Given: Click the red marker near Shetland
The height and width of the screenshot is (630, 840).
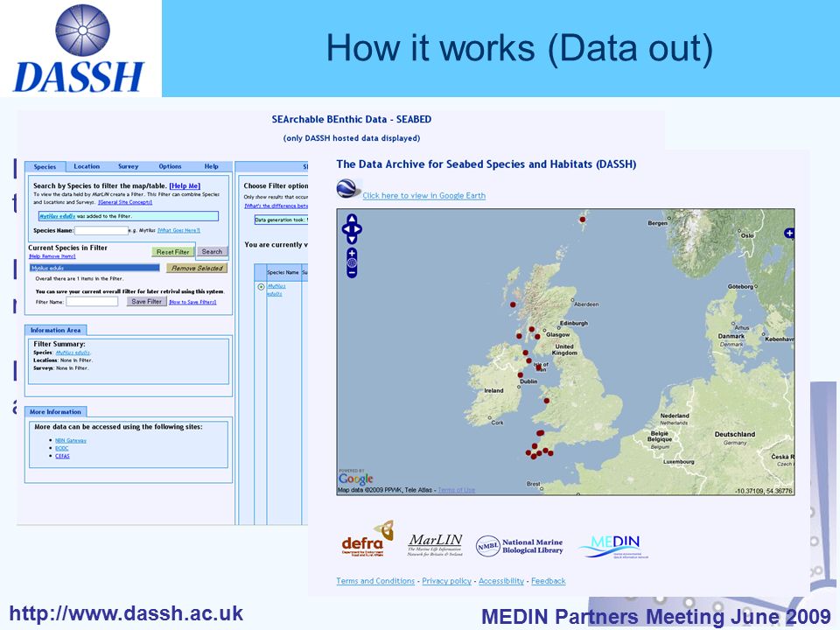Looking at the screenshot, I should point(583,219).
